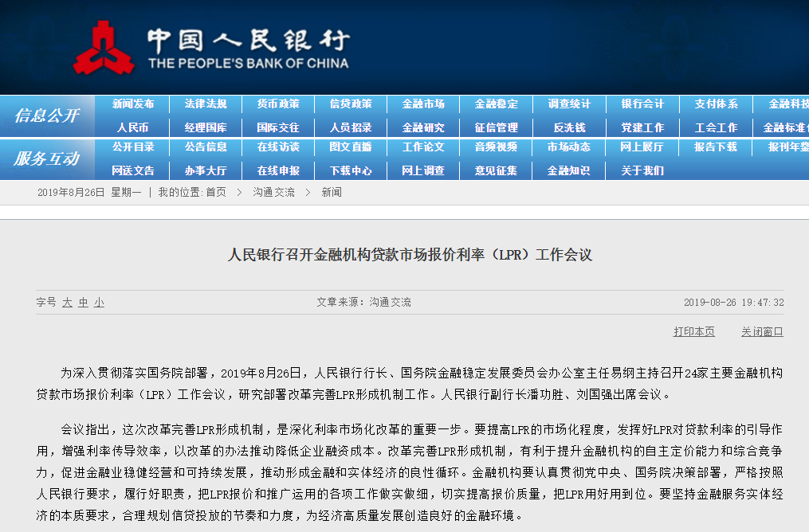Open 网上调查 page
Image resolution: width=809 pixels, height=532 pixels.
(x=423, y=170)
